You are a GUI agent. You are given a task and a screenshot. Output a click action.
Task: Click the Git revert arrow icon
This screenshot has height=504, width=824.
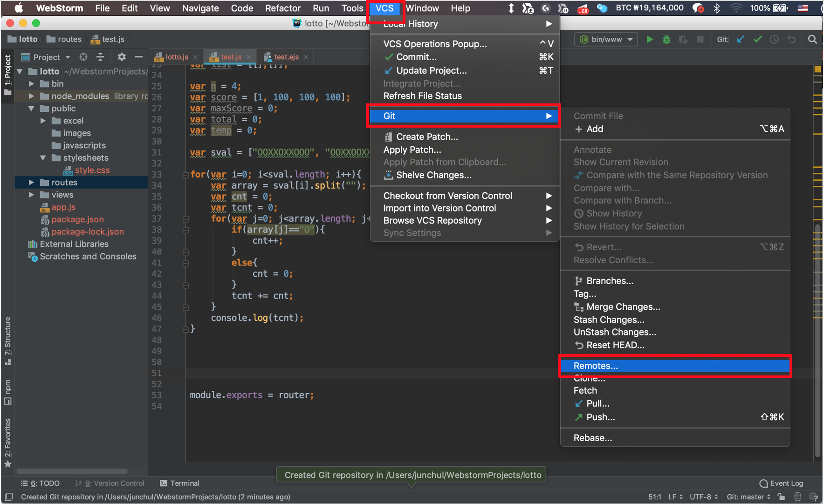(x=791, y=40)
